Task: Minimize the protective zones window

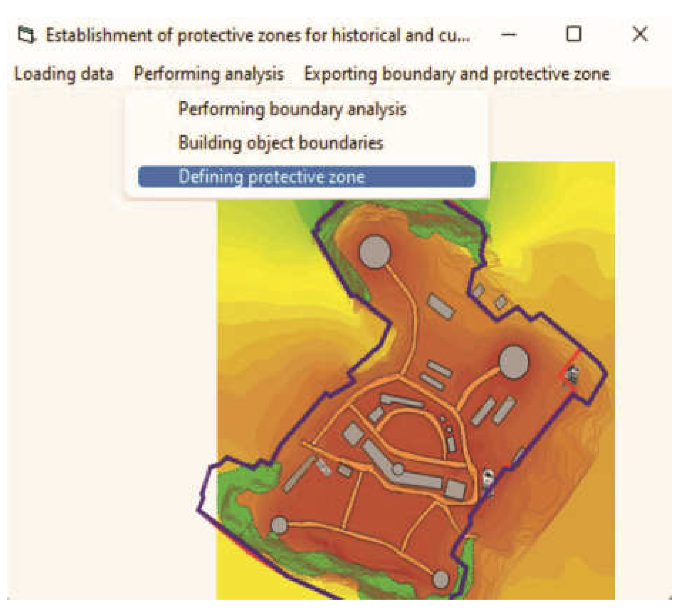Action: click(x=508, y=35)
